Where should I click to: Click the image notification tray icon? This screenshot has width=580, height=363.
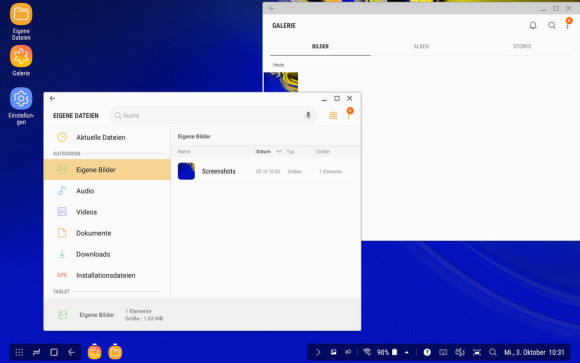pyautogui.click(x=334, y=352)
